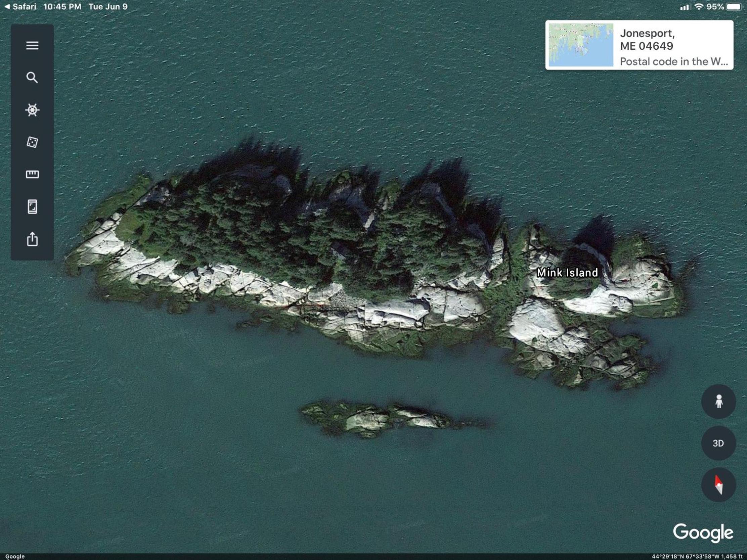Open the Projects phone icon
The height and width of the screenshot is (560, 747).
pos(32,206)
